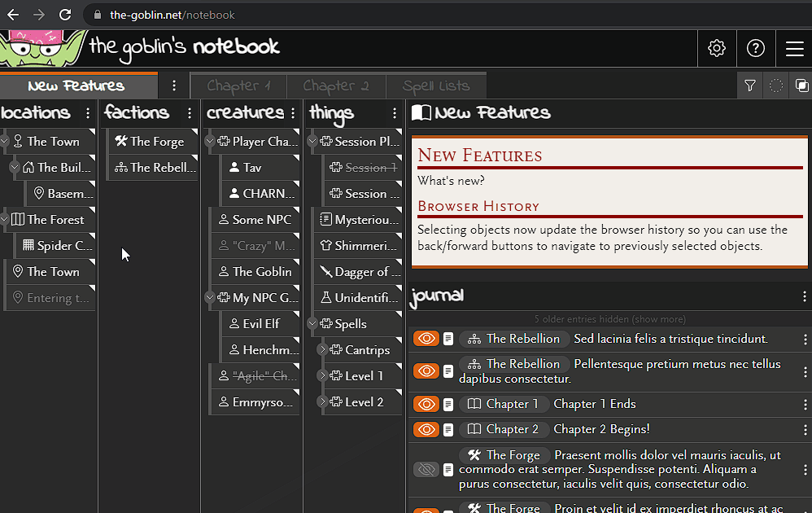Select 'The Rebell...' faction item
Viewport: 812px width, 513px height.
pyautogui.click(x=153, y=168)
